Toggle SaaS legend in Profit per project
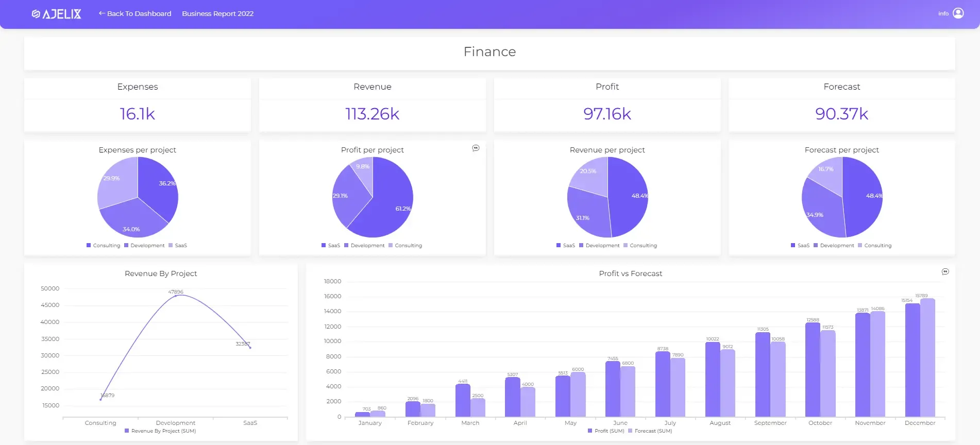980x445 pixels. click(x=331, y=246)
